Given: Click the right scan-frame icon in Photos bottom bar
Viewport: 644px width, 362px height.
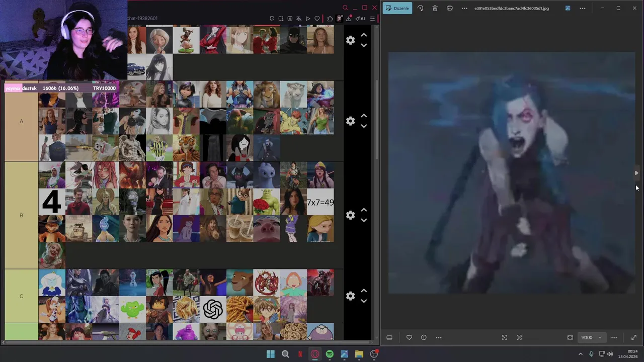Looking at the screenshot, I should (x=519, y=337).
